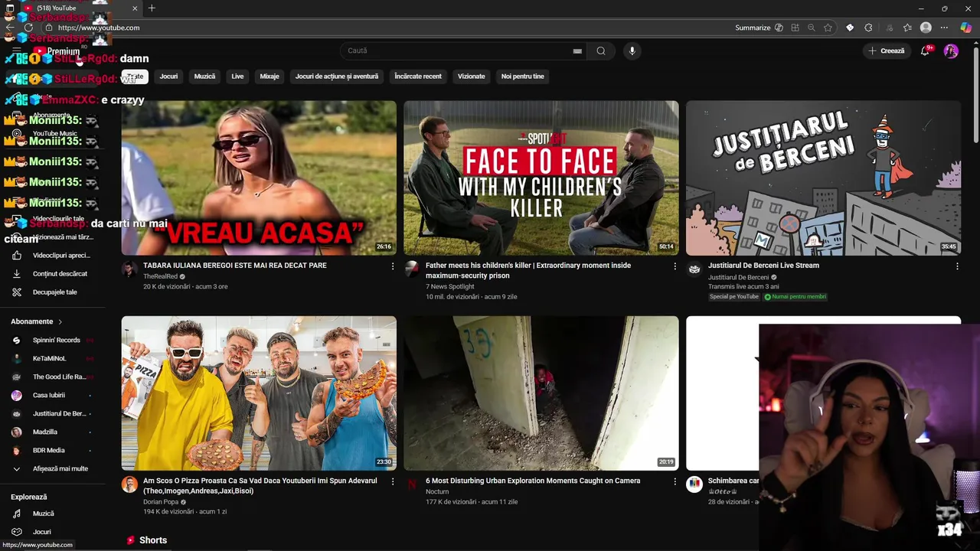This screenshot has height=551, width=980.
Task: Select the Încărcate recent chip
Action: [418, 77]
